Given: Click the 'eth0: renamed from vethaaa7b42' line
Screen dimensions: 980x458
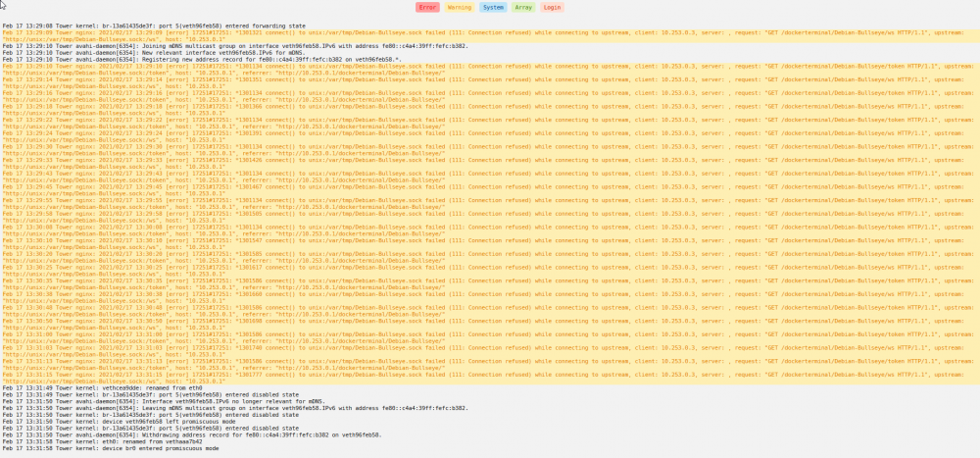Looking at the screenshot, I should pyautogui.click(x=103, y=441).
